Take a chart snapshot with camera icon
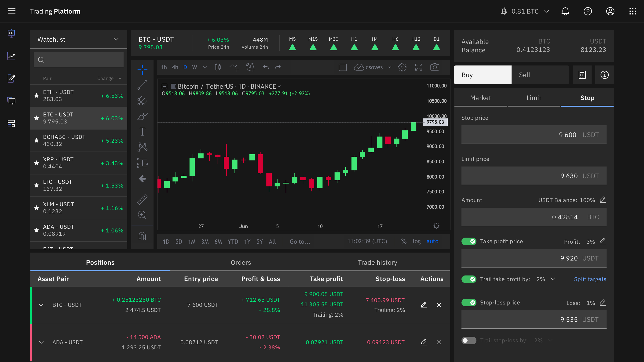 click(x=435, y=67)
